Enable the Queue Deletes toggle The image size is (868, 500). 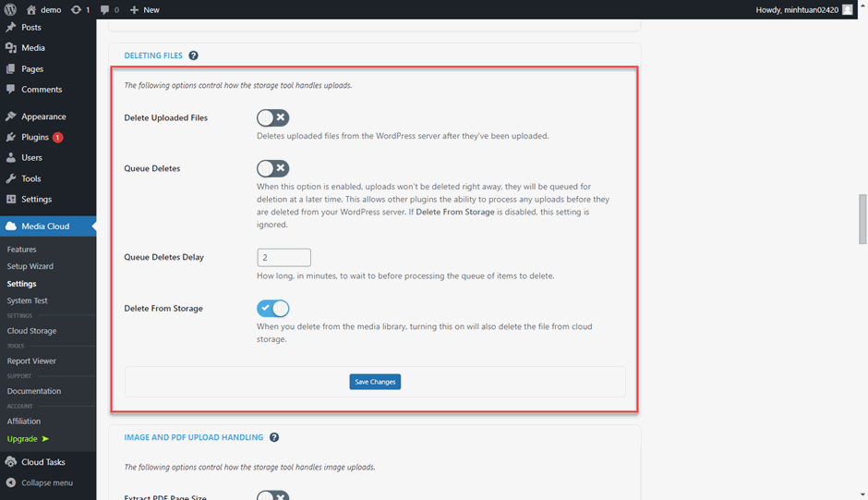[273, 168]
